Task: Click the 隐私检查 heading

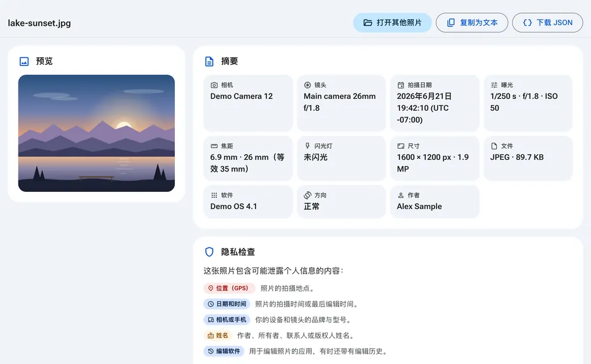Action: pos(238,252)
